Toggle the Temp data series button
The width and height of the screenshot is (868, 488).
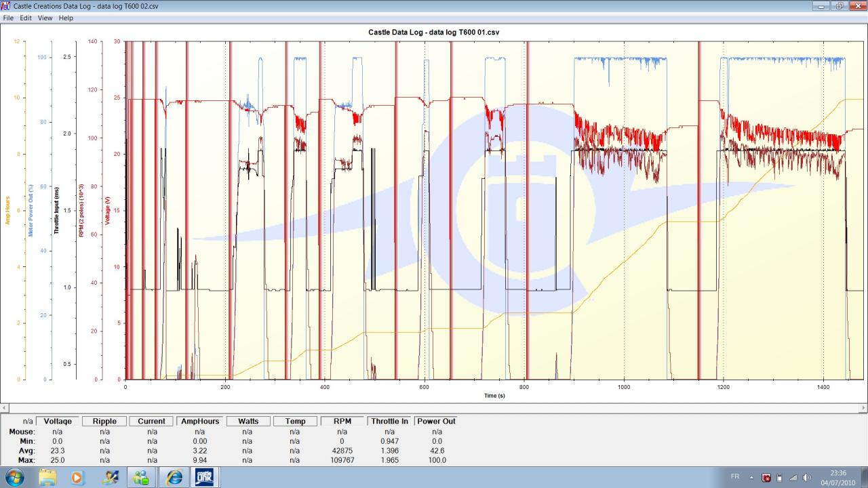pyautogui.click(x=295, y=421)
